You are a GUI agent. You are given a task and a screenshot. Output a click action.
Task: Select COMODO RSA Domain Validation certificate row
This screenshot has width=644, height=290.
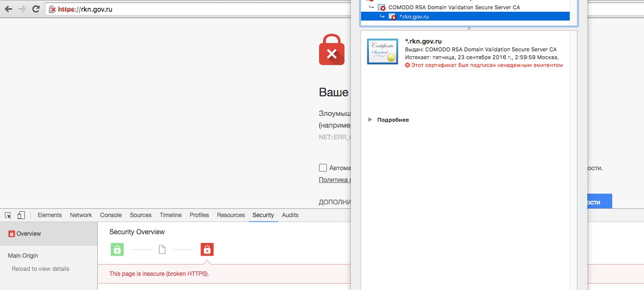(465, 7)
